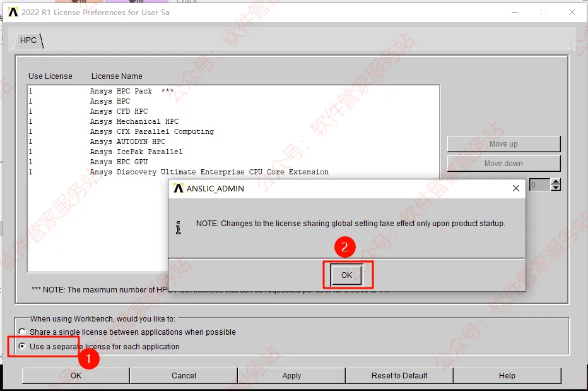Select Ansys CFX Parallel Computing row
588x391 pixels.
click(x=233, y=131)
